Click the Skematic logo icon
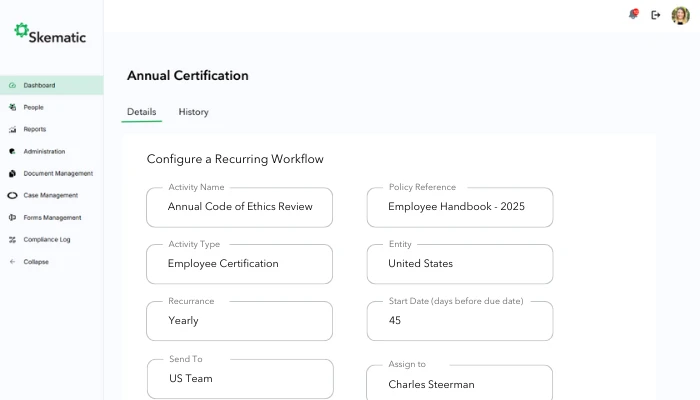This screenshot has height=400, width=700. (x=21, y=31)
